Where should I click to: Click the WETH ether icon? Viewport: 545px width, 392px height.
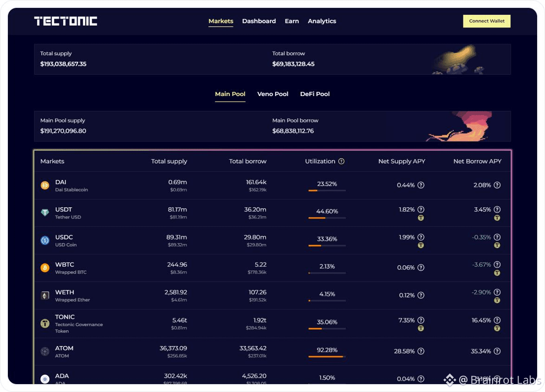pyautogui.click(x=45, y=296)
